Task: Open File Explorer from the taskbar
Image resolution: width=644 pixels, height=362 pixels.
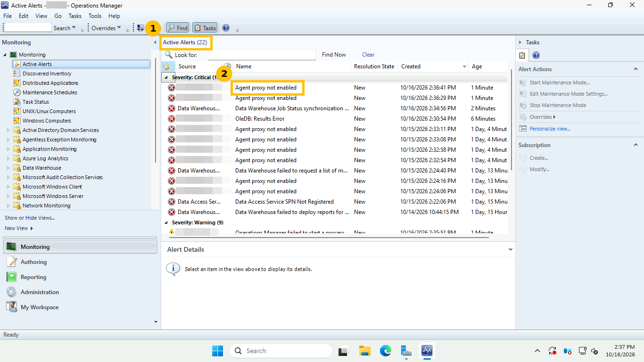Action: click(x=364, y=351)
